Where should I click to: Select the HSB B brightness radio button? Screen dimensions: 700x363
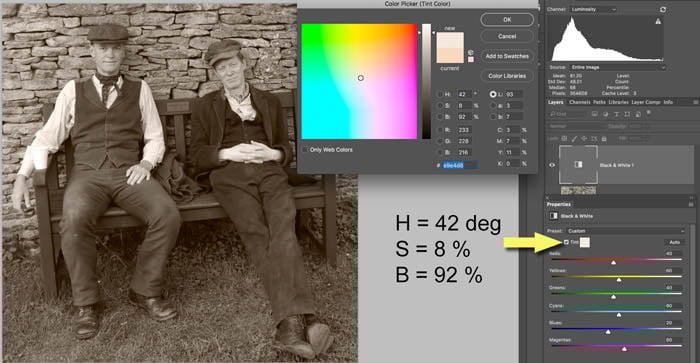(x=440, y=117)
